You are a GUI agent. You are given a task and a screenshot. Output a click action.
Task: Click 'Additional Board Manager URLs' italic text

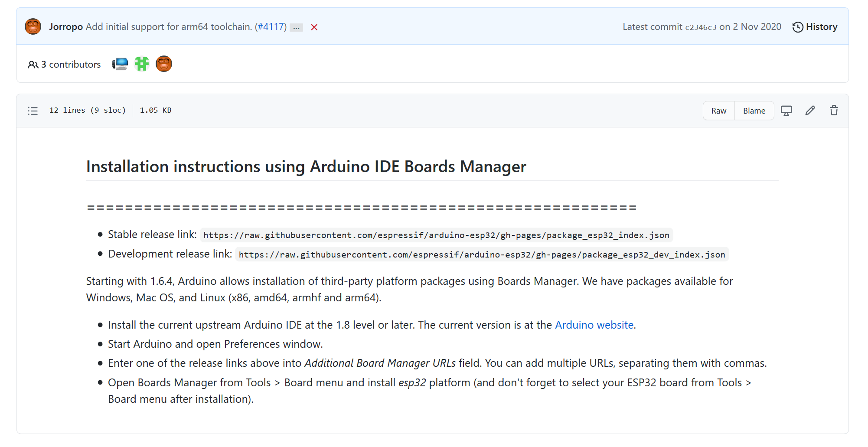pos(380,363)
